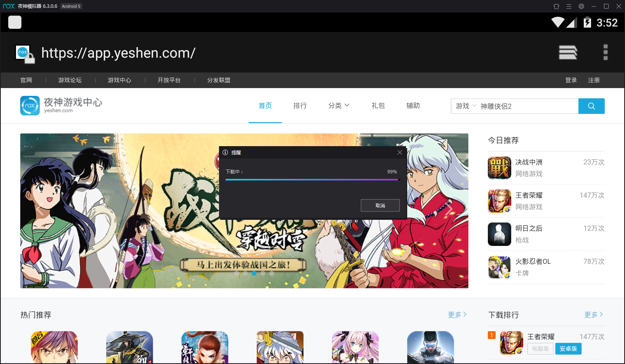The width and height of the screenshot is (625, 364).
Task: Click the 3:52 clock in status bar
Action: click(x=607, y=23)
